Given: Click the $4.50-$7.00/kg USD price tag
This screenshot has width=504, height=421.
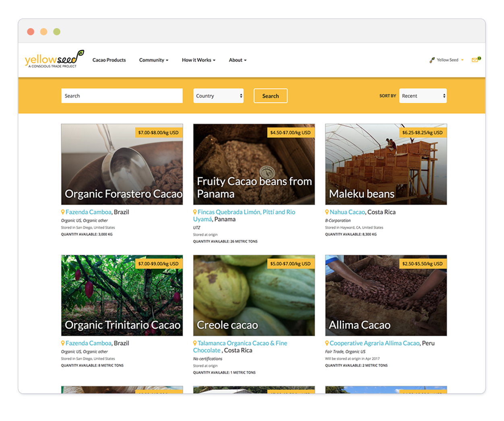Looking at the screenshot, I should (291, 132).
